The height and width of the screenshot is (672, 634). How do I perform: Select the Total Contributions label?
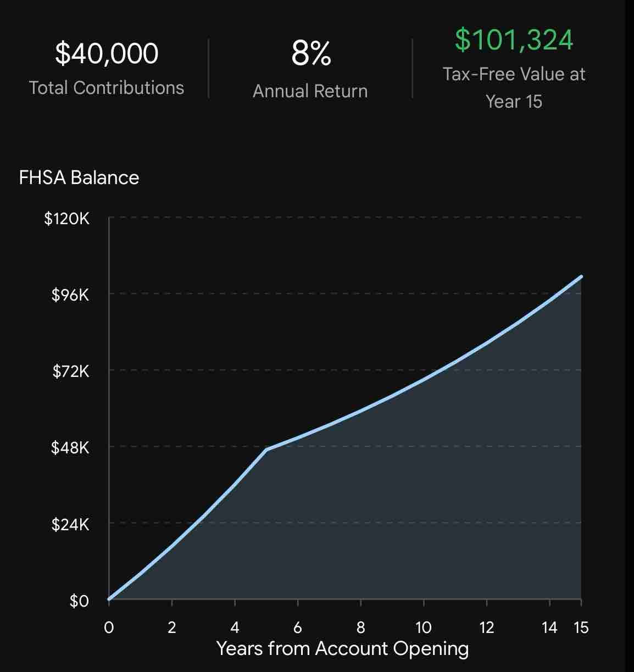point(107,88)
